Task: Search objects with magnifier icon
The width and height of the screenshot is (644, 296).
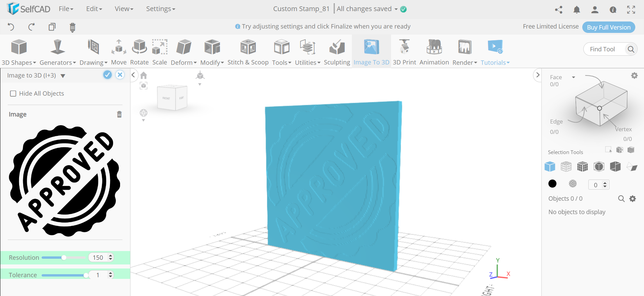Action: point(621,199)
